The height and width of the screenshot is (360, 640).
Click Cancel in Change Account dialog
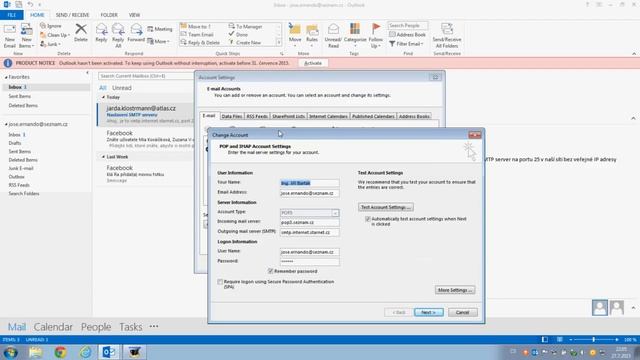tap(462, 312)
